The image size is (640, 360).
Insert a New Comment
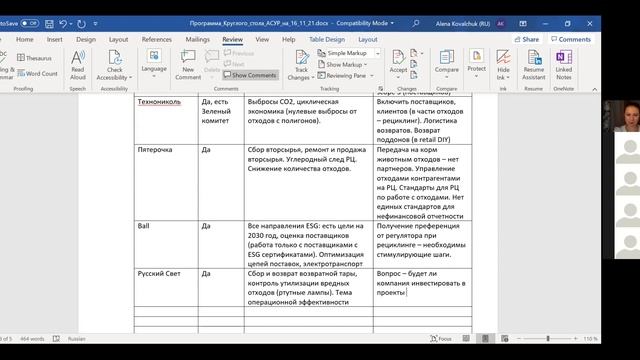pyautogui.click(x=188, y=65)
